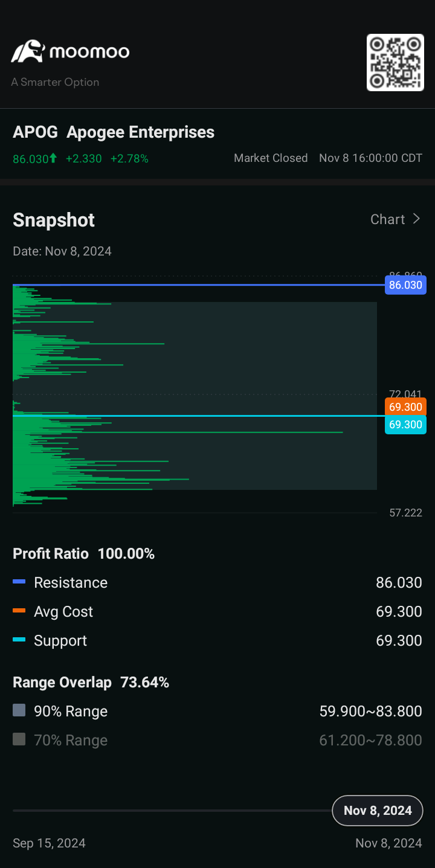Click the Range Overlap 73.64% label
This screenshot has height=868, width=435.
tap(91, 683)
